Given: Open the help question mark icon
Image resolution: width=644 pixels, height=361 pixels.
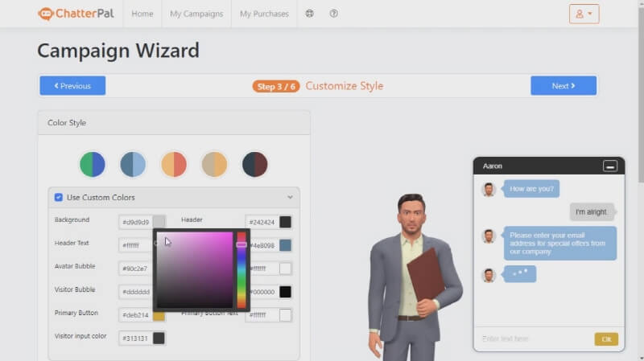Looking at the screenshot, I should pos(333,14).
